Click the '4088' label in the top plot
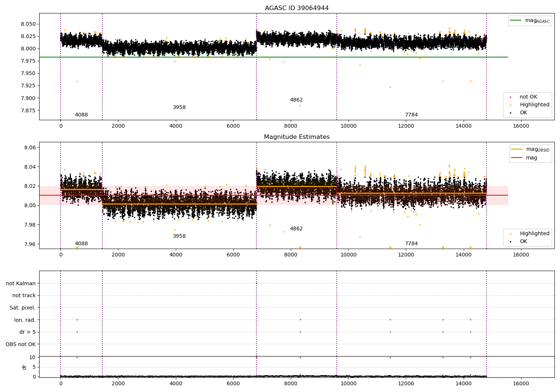 click(x=81, y=115)
